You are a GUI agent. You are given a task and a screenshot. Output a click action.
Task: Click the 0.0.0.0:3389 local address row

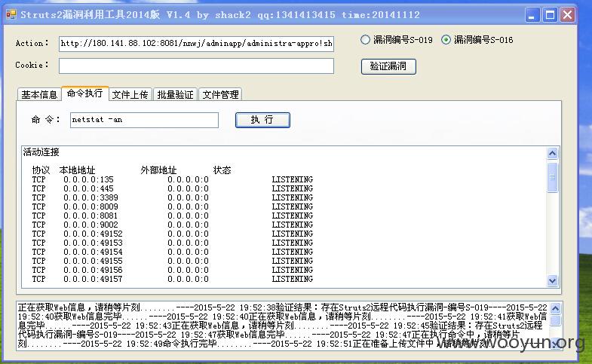point(90,197)
